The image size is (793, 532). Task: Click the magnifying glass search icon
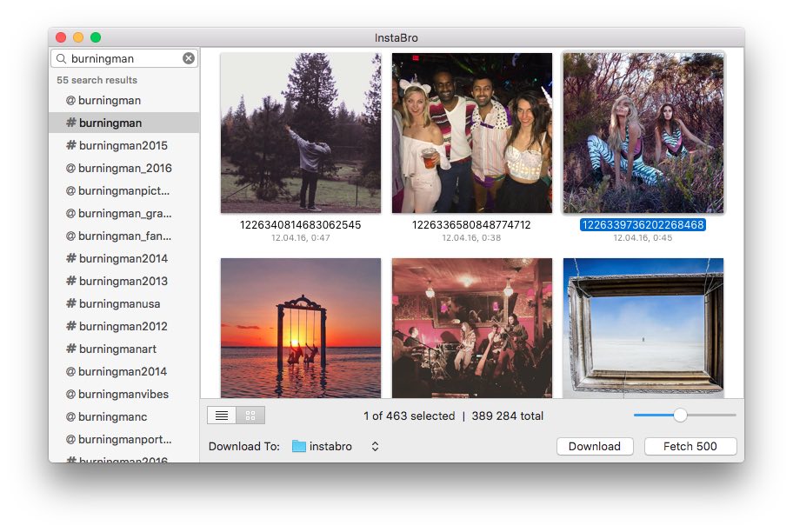point(61,58)
